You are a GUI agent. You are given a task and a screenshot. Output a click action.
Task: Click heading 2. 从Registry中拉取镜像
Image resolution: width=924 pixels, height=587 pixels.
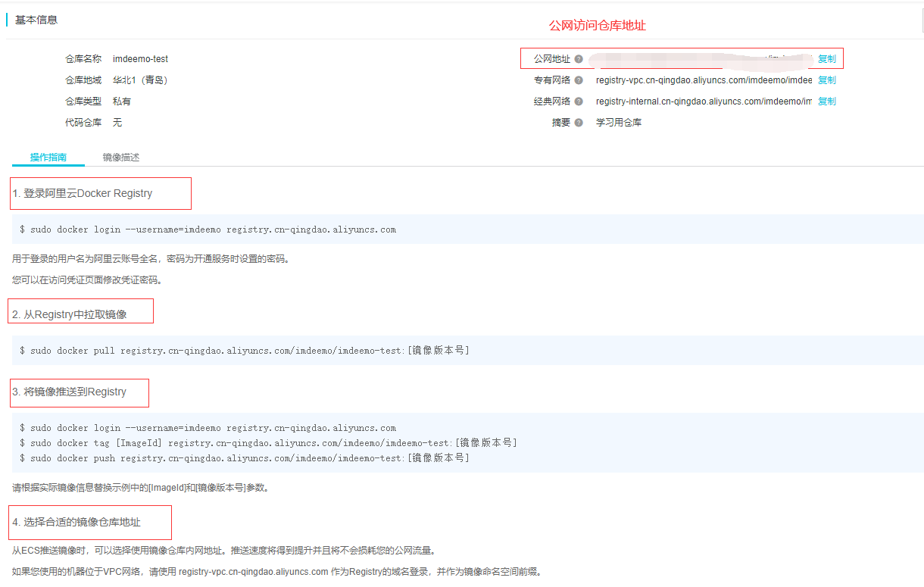click(x=70, y=314)
